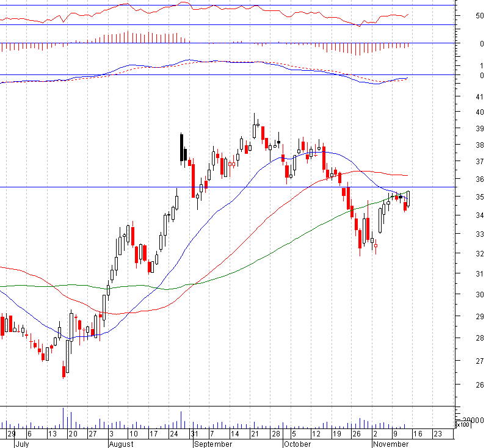Screen dimensions: 486x448
Task: Click date label 9 on time axis
Action: point(395,434)
